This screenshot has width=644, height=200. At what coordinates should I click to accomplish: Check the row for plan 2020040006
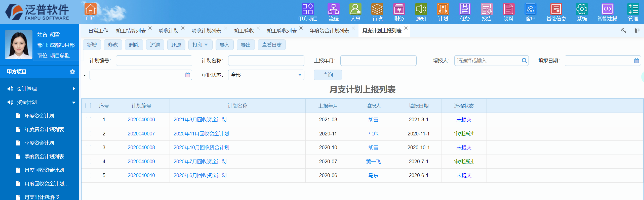[88, 120]
